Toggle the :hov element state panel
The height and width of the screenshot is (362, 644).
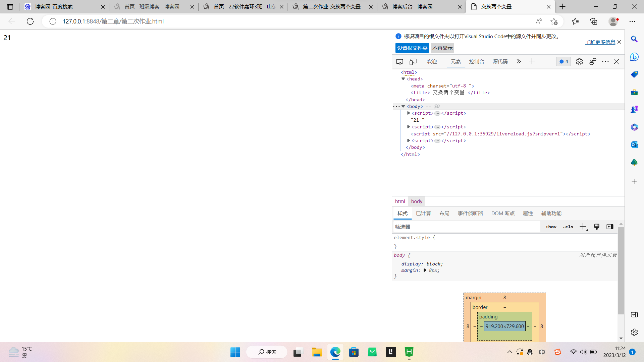551,227
